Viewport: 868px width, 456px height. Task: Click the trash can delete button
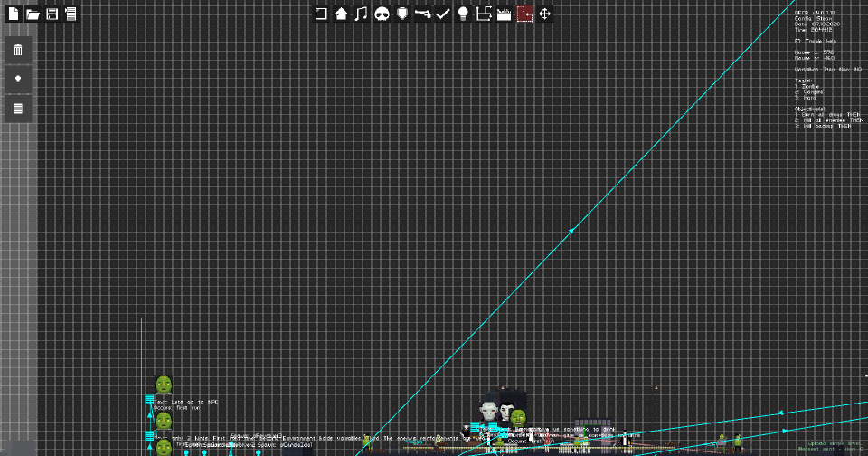(x=18, y=51)
